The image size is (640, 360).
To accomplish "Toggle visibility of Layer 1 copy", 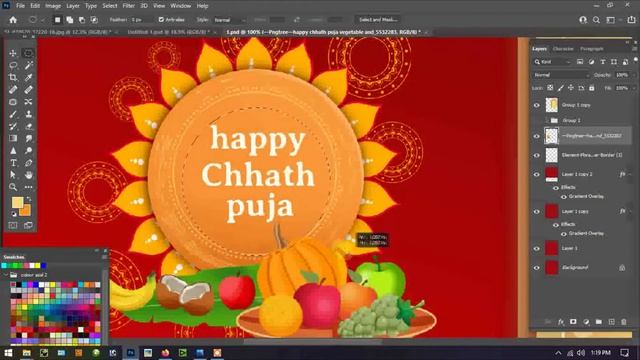I will click(x=537, y=212).
